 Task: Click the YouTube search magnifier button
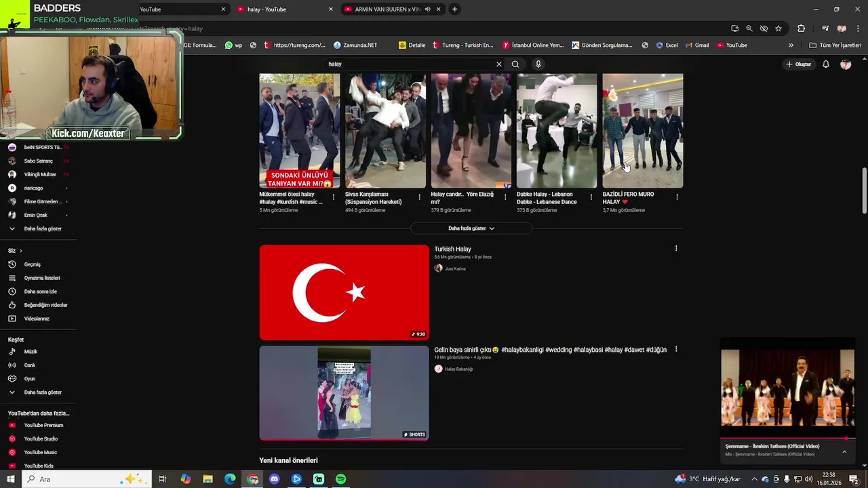point(515,64)
